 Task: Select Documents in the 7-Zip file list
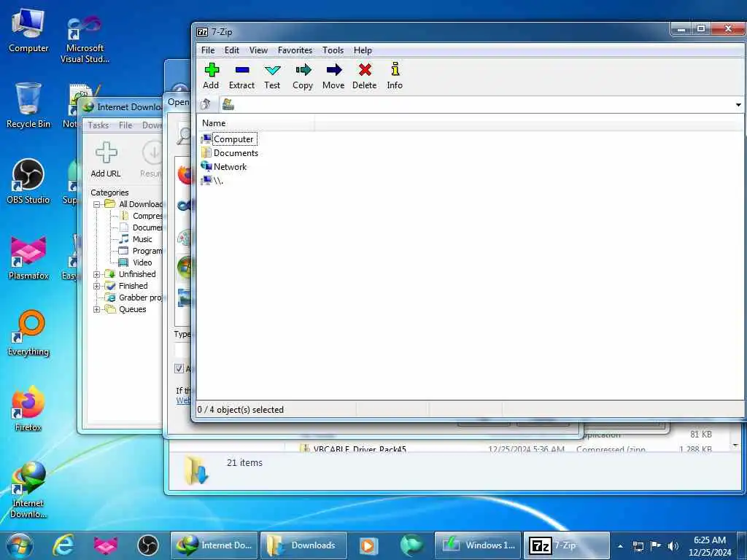pyautogui.click(x=230, y=153)
